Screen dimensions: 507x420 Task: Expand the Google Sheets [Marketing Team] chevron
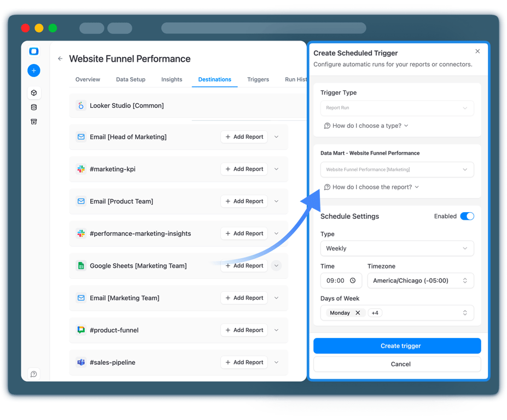tap(276, 266)
